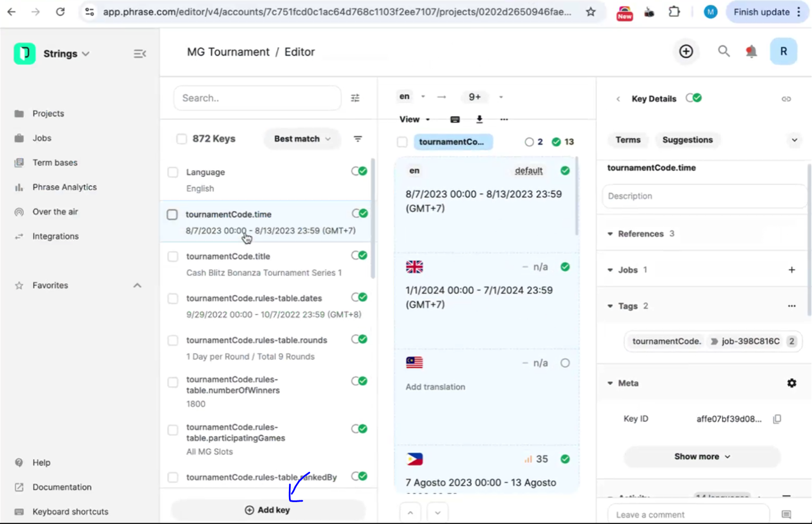The width and height of the screenshot is (812, 524).
Task: Expand the View dropdown menu
Action: pyautogui.click(x=415, y=119)
